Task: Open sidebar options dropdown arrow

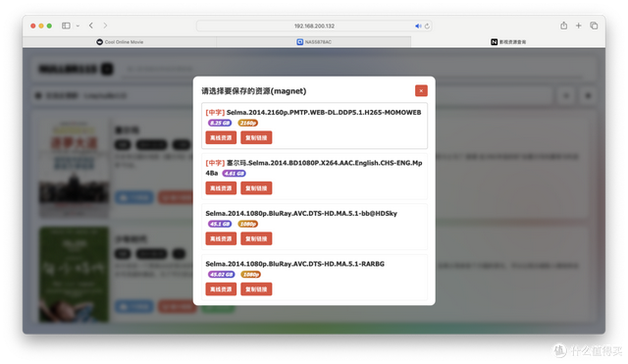Action: coord(78,26)
